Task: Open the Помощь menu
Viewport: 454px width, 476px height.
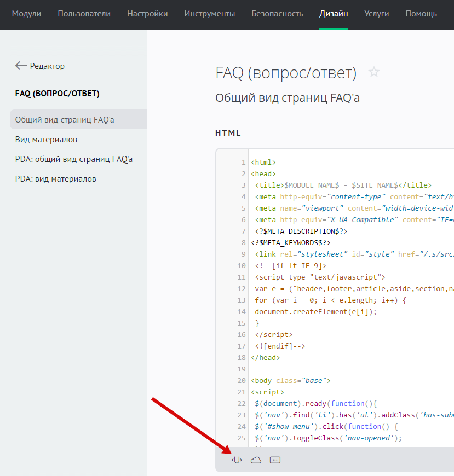Action: [421, 14]
